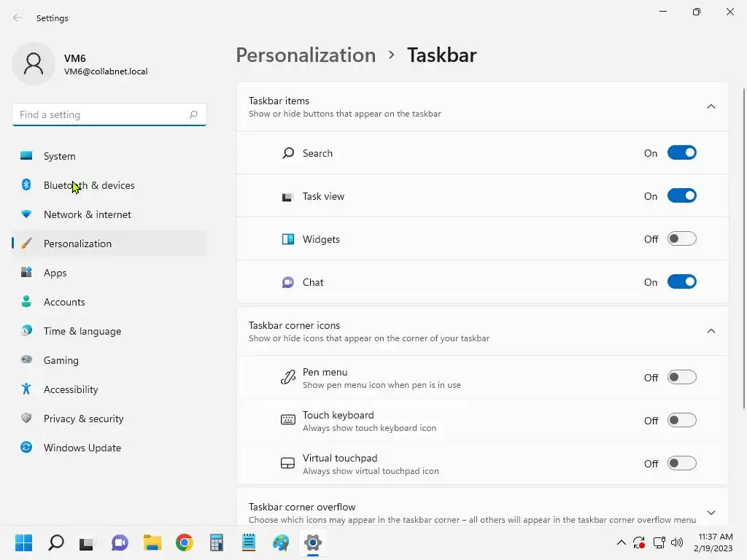Click the Widgets row icon

coord(287,239)
